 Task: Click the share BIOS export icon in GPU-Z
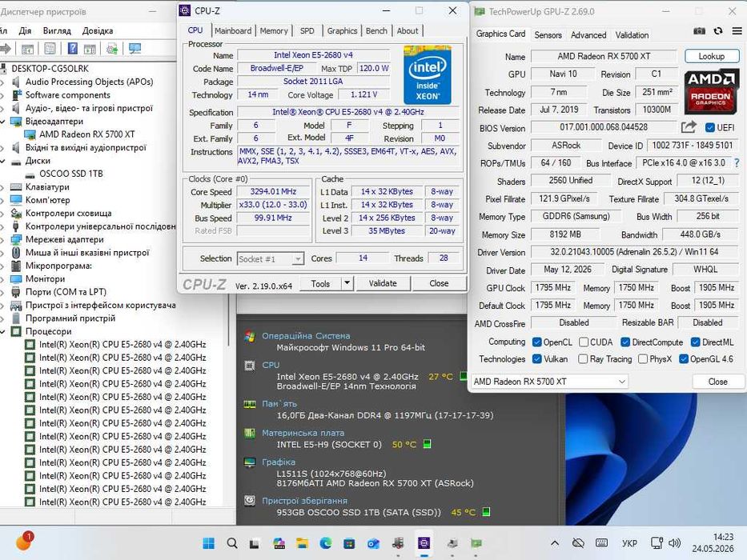pyautogui.click(x=689, y=127)
